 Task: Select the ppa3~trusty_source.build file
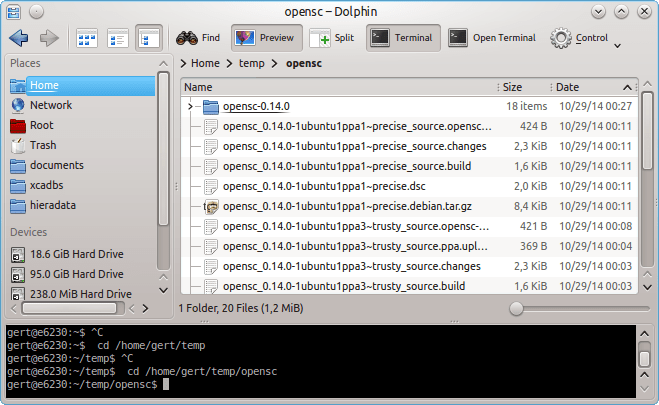pos(344,286)
